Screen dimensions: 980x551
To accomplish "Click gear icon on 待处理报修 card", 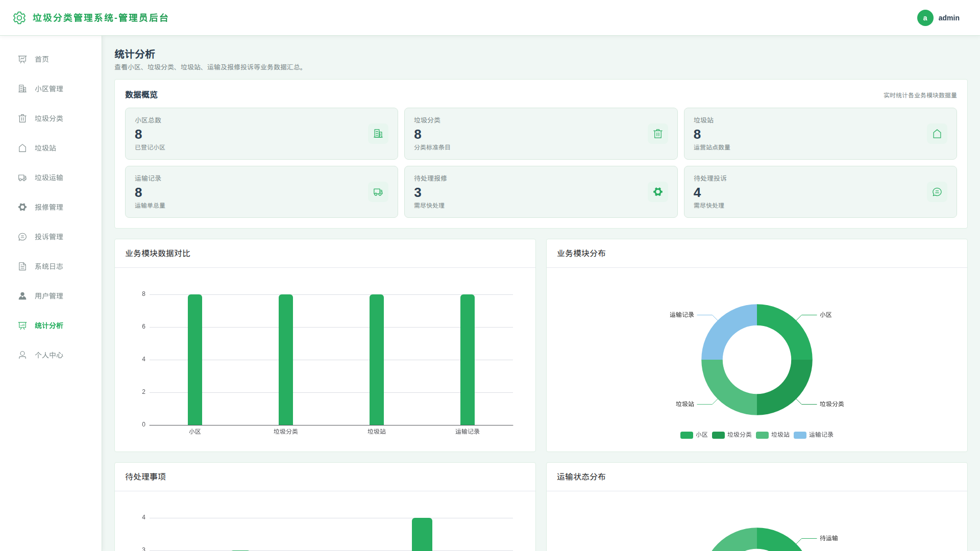I will coord(658,192).
